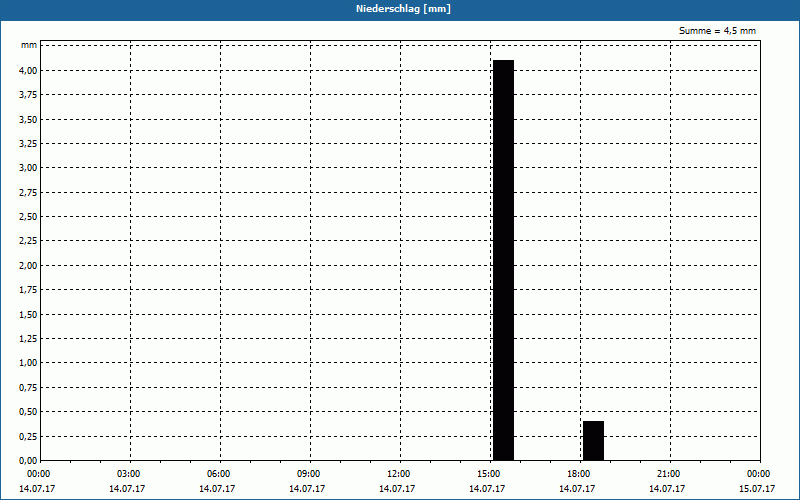Image resolution: width=800 pixels, height=500 pixels.
Task: Click the 0,50 y-axis value
Action: click(28, 412)
